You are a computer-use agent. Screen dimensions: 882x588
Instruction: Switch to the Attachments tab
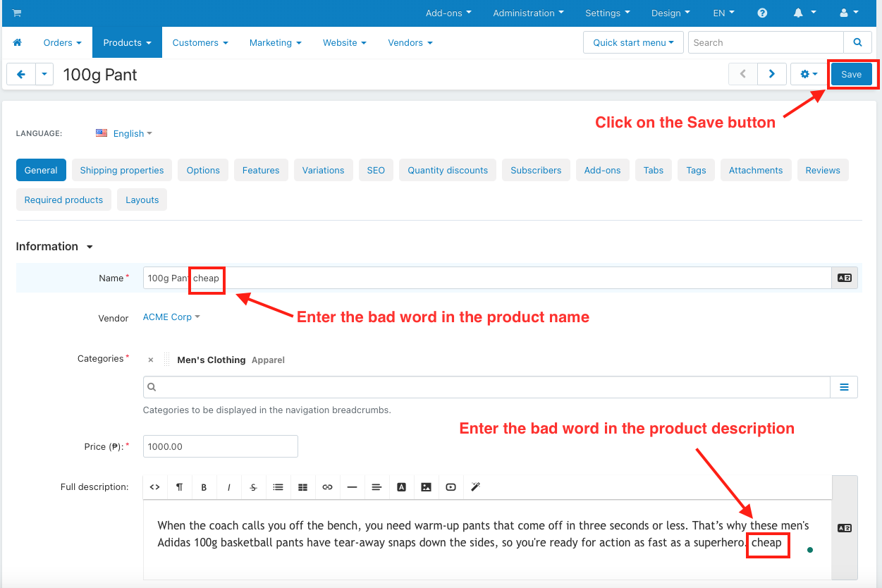[x=756, y=170]
